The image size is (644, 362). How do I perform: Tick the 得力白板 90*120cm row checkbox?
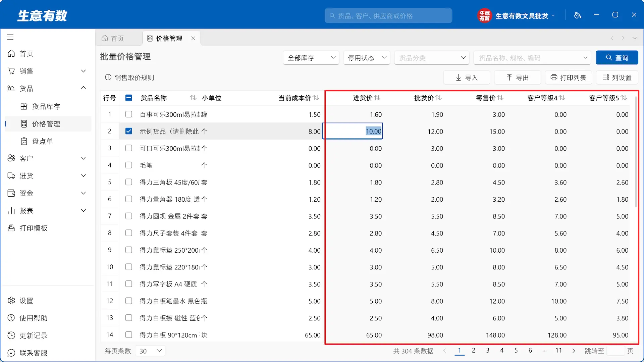(x=129, y=335)
